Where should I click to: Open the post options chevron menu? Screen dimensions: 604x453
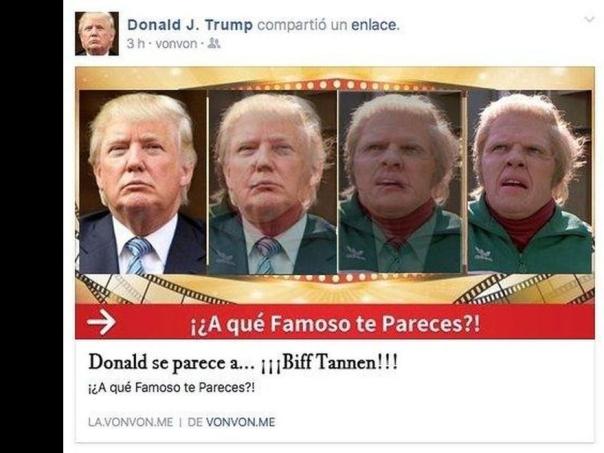click(589, 19)
